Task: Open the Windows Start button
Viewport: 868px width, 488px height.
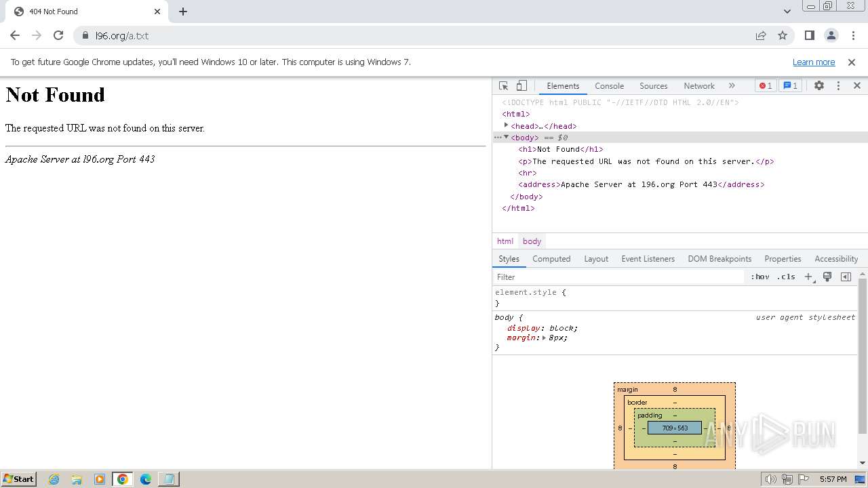Action: (18, 479)
